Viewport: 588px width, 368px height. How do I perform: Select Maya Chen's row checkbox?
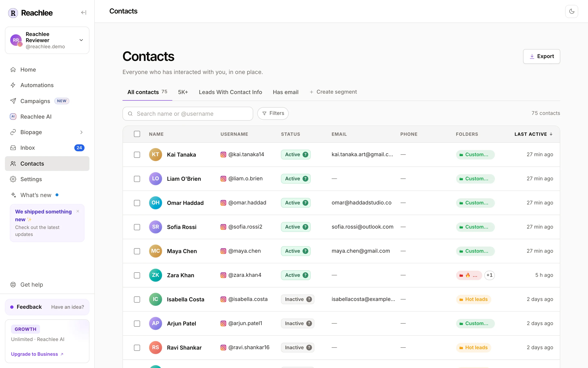click(137, 251)
